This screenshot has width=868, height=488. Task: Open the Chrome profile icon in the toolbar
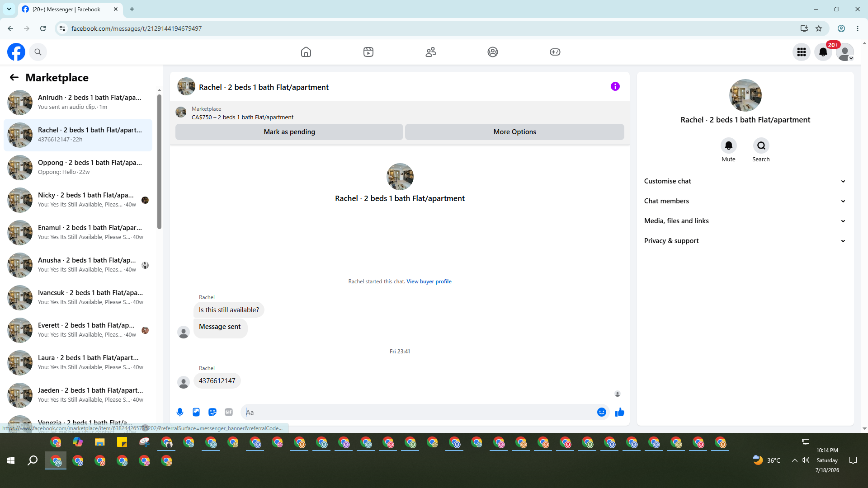coord(841,28)
